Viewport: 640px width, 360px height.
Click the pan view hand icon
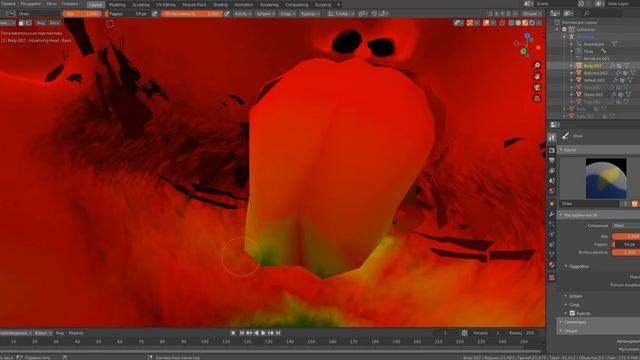[x=537, y=76]
